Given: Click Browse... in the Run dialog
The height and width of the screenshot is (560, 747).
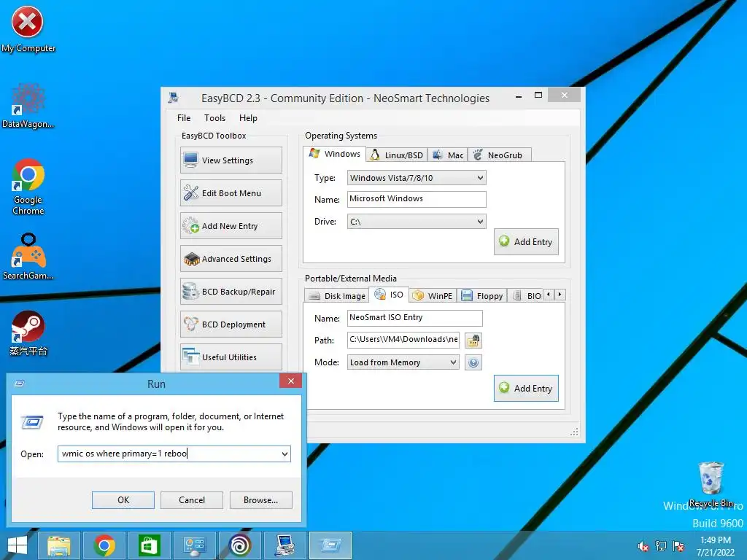Looking at the screenshot, I should coord(260,500).
